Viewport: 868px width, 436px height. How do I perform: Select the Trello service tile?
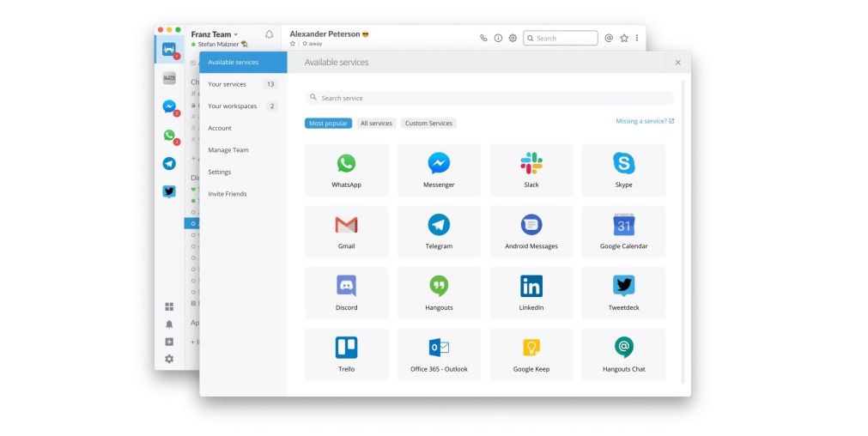click(346, 354)
